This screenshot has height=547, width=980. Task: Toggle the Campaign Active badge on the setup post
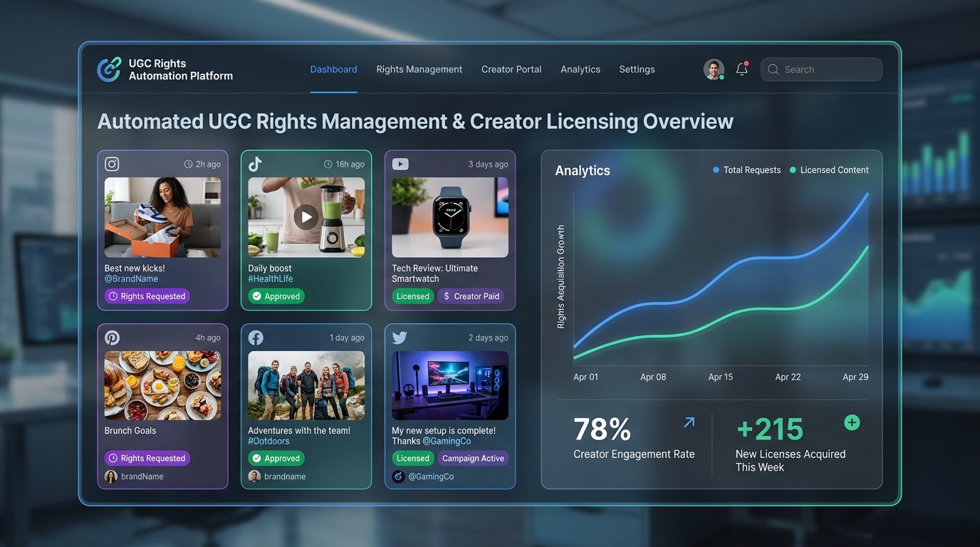click(x=473, y=458)
